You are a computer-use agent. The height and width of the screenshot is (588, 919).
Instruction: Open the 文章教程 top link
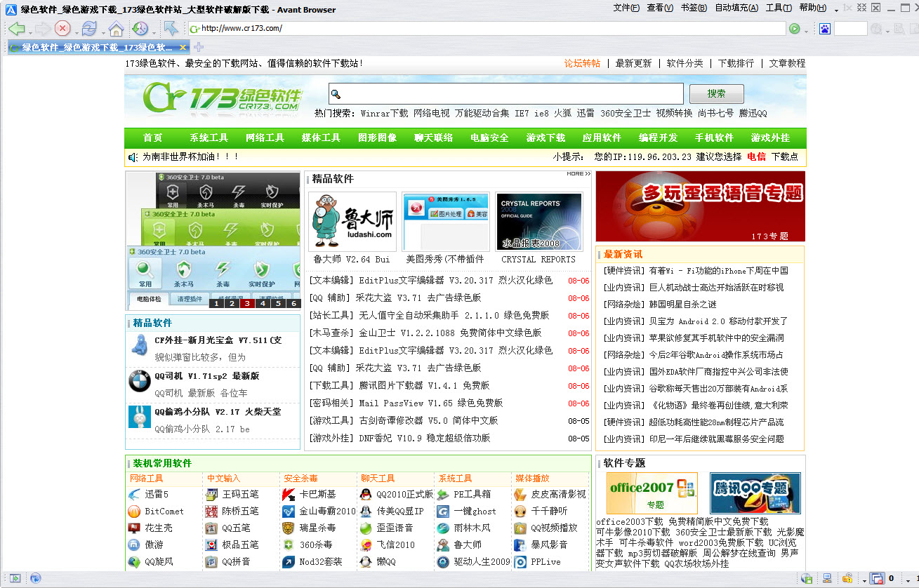click(x=787, y=63)
